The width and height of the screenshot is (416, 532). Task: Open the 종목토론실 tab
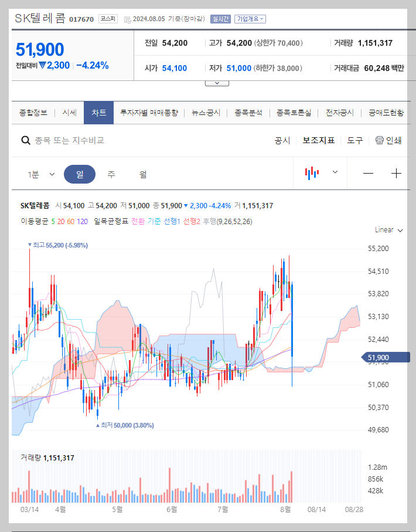click(x=294, y=113)
